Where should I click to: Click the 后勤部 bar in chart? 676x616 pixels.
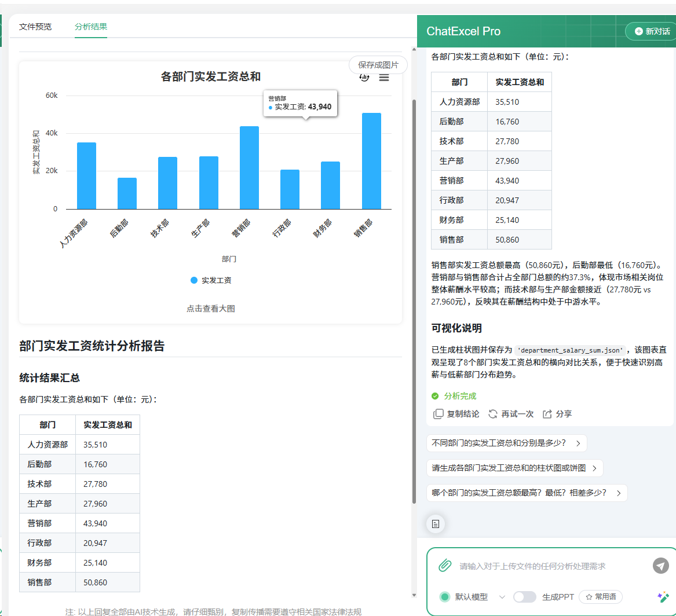pos(127,193)
